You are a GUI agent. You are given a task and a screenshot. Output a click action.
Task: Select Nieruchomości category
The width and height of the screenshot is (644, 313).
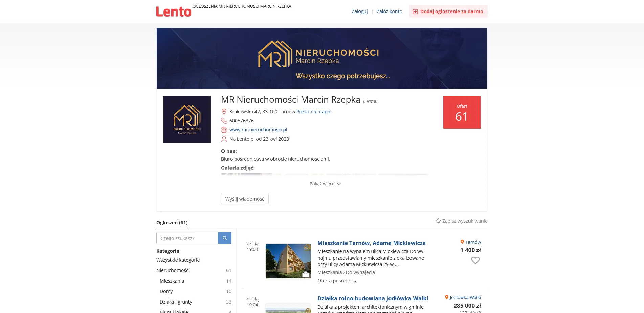point(173,270)
